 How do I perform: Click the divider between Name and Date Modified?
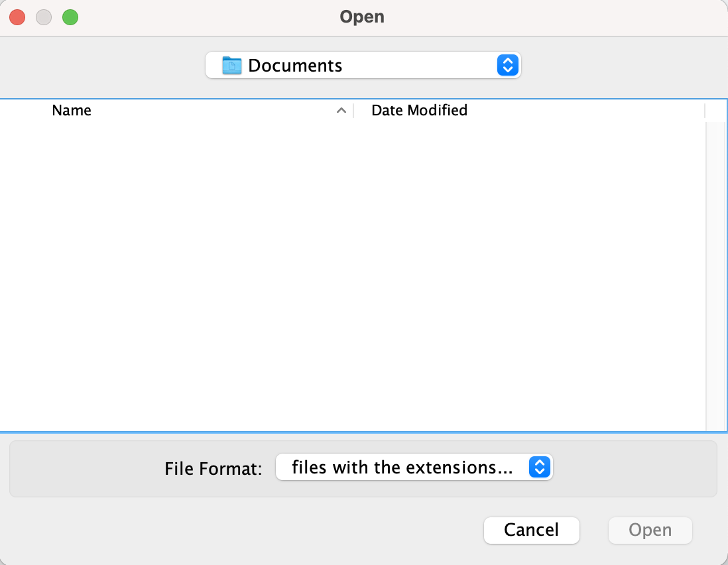coord(353,110)
